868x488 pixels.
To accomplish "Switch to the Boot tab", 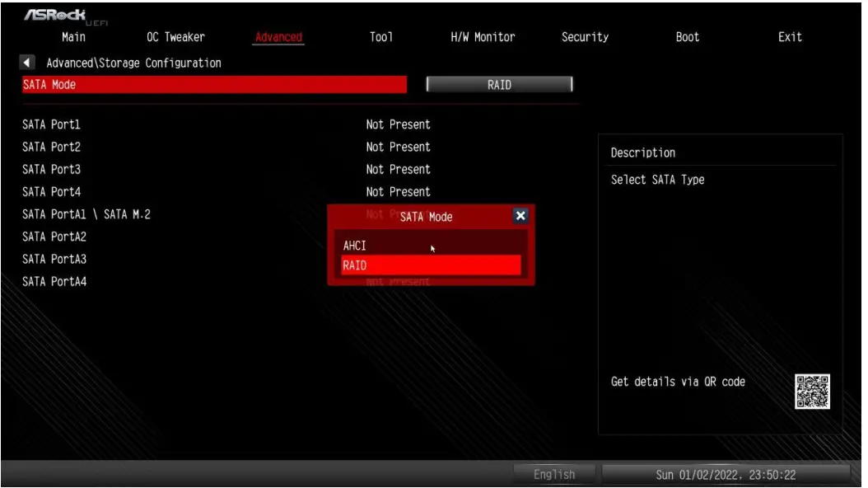I will [x=687, y=36].
